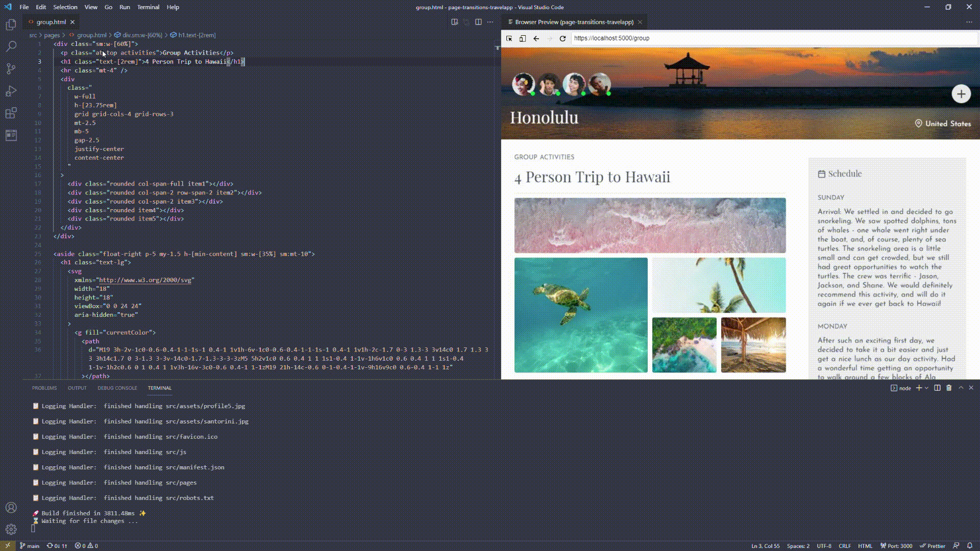Viewport: 980px width, 551px height.
Task: Switch to the DEBUG CONSOLE tab
Action: 117,388
